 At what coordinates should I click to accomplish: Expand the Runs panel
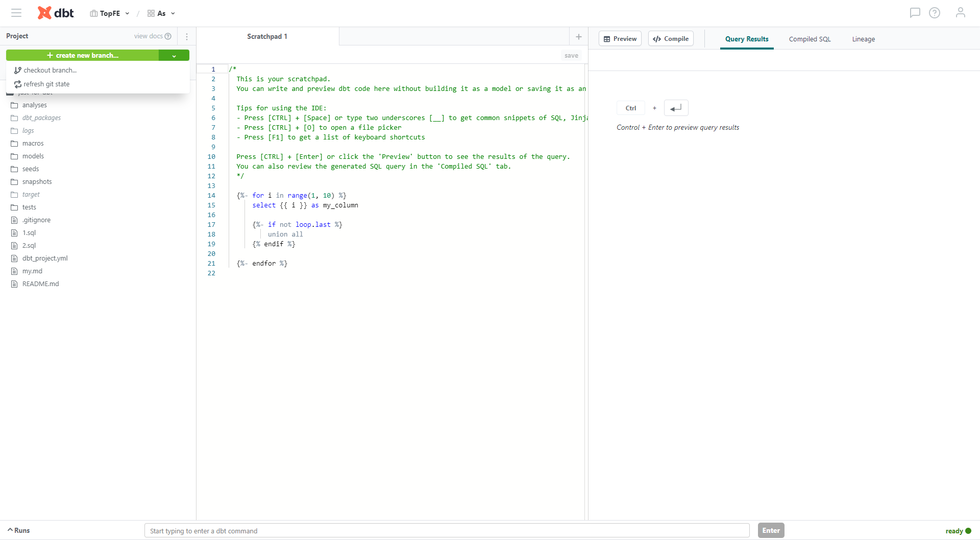point(19,530)
